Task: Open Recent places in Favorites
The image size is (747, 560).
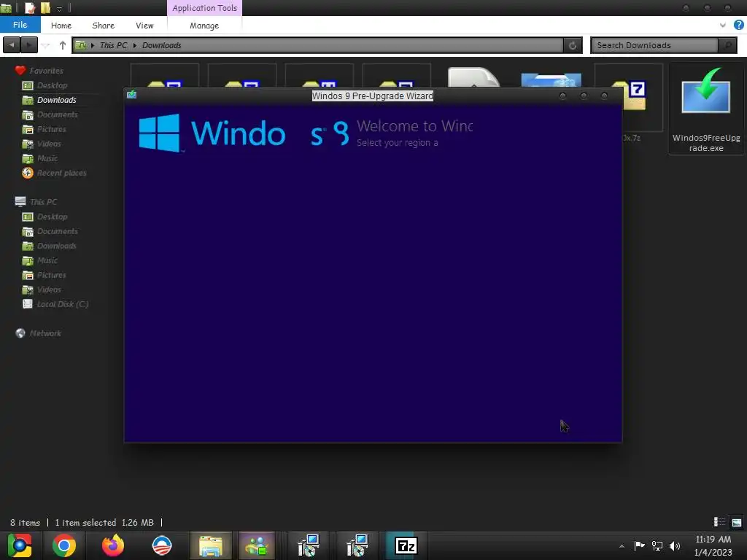Action: [54, 173]
